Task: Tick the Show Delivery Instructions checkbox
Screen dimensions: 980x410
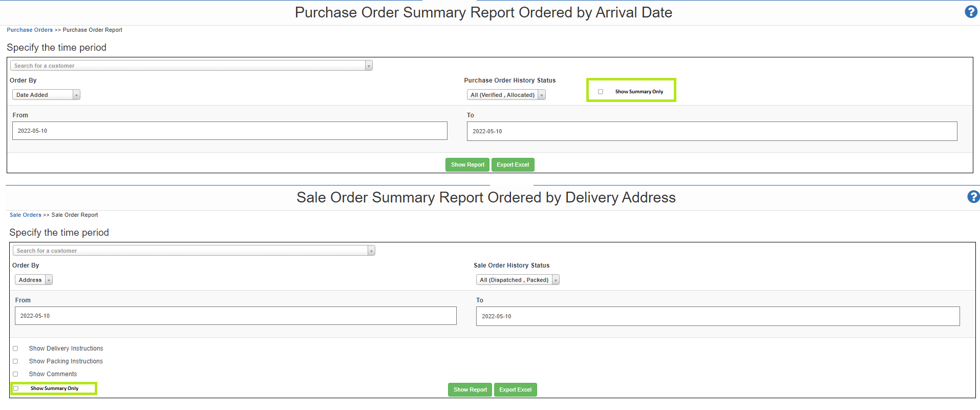Action: point(15,348)
